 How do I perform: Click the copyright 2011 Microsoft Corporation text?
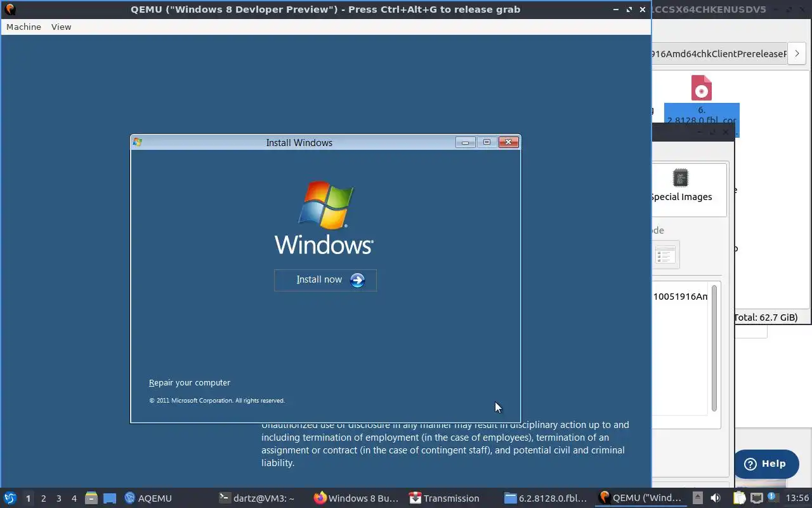coord(217,401)
